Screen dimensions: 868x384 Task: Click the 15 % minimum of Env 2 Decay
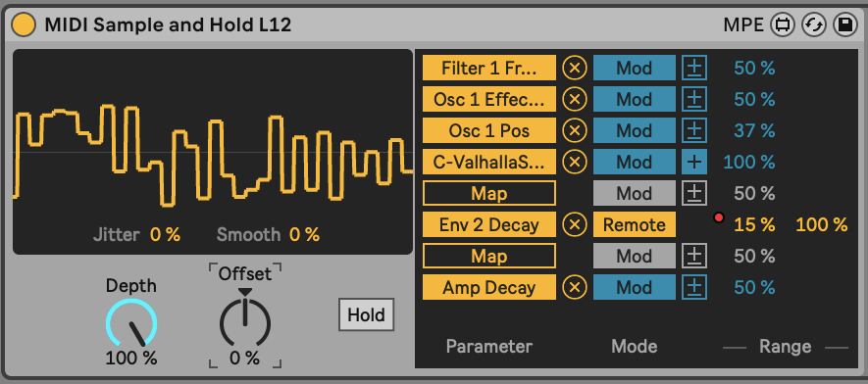(x=754, y=225)
